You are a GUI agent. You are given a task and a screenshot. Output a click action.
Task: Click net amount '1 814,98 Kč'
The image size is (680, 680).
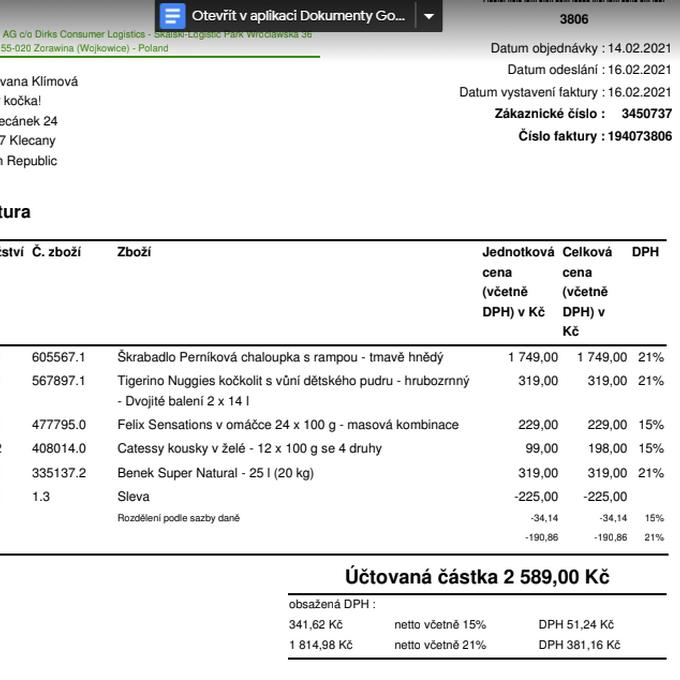321,645
